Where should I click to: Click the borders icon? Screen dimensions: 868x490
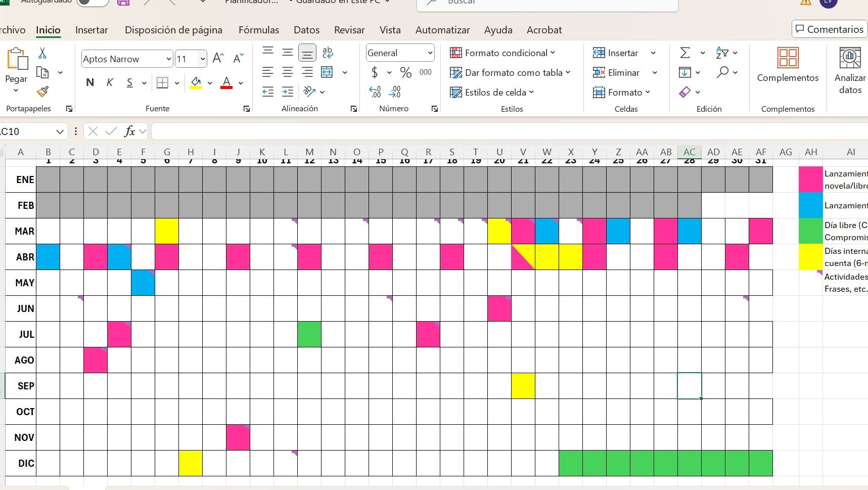(x=162, y=82)
